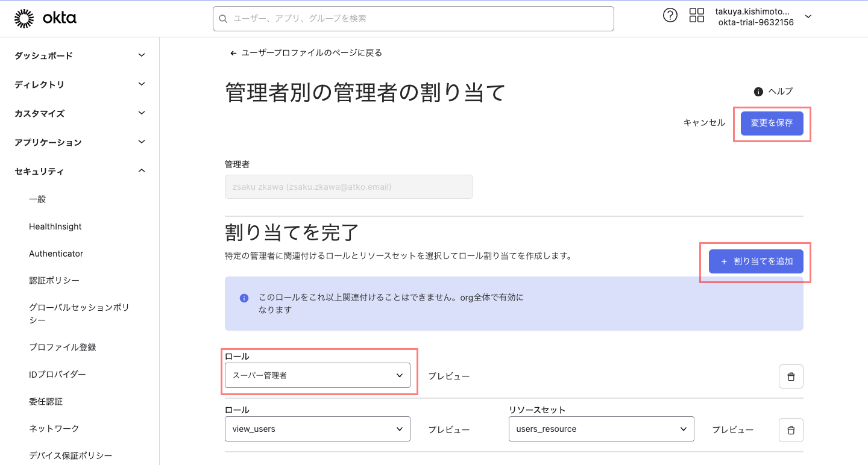The height and width of the screenshot is (465, 868).
Task: Open the スーパー管理者 role dropdown
Action: point(318,375)
